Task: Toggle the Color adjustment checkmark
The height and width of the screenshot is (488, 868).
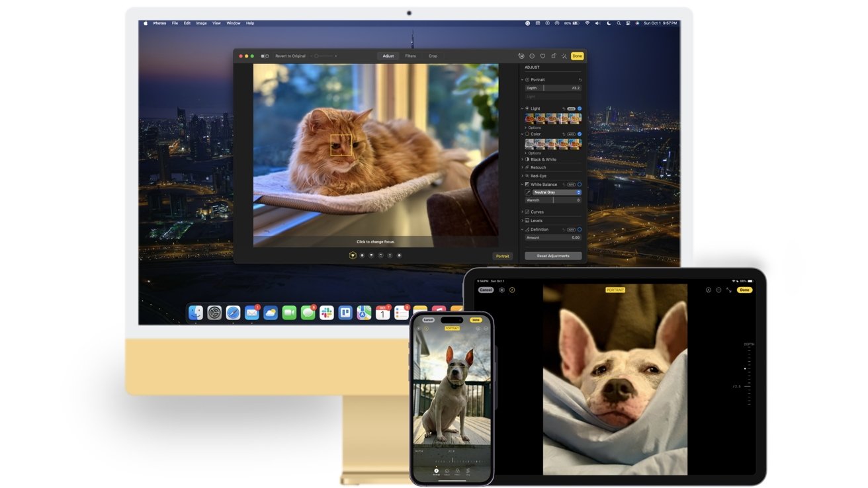Action: [x=580, y=134]
